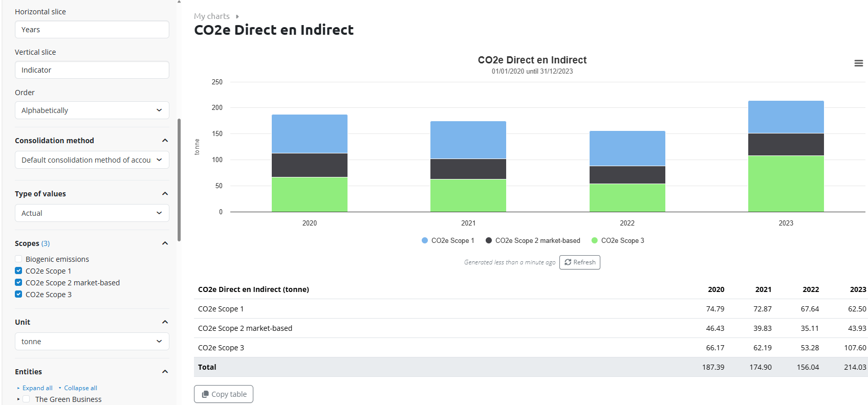Uncheck the CO2e Scope 1 checkbox
Screen dimensions: 868x405
click(18, 271)
